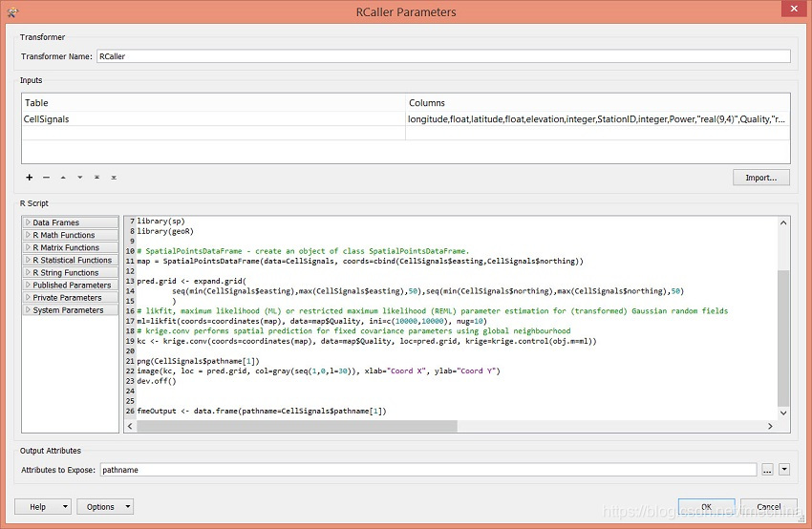Move input row to top
The height and width of the screenshot is (529, 812).
click(x=96, y=178)
